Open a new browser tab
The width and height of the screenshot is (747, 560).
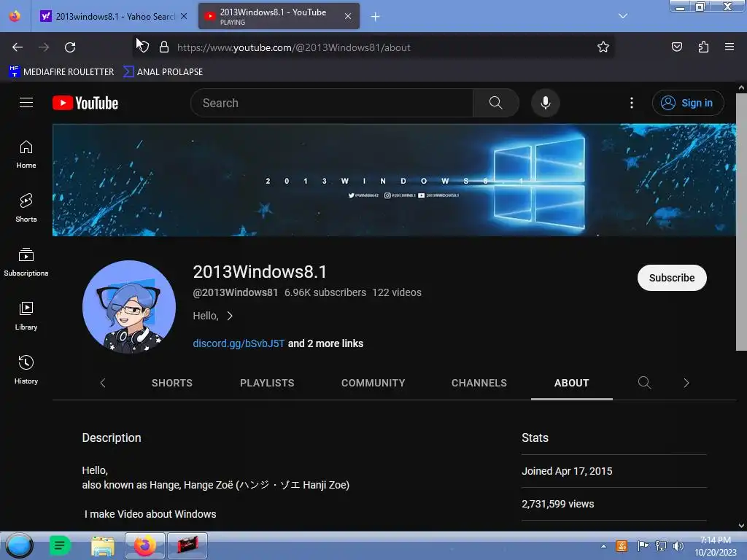(x=376, y=17)
